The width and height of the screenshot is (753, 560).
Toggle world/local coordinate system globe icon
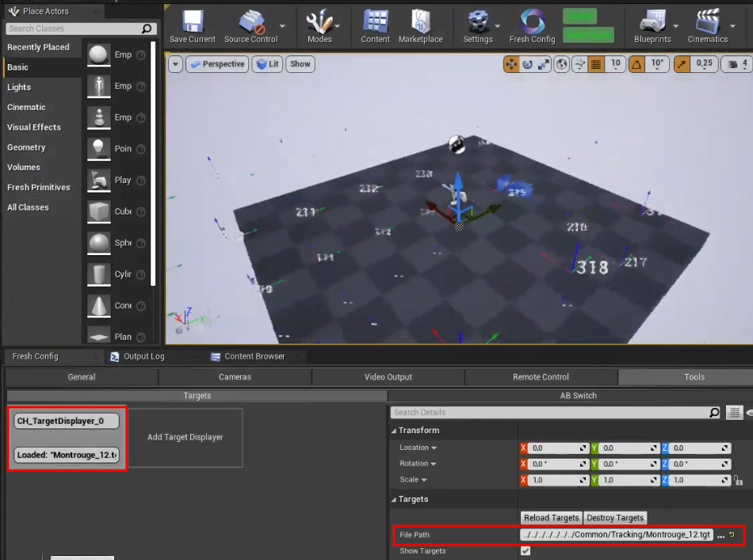[x=561, y=64]
